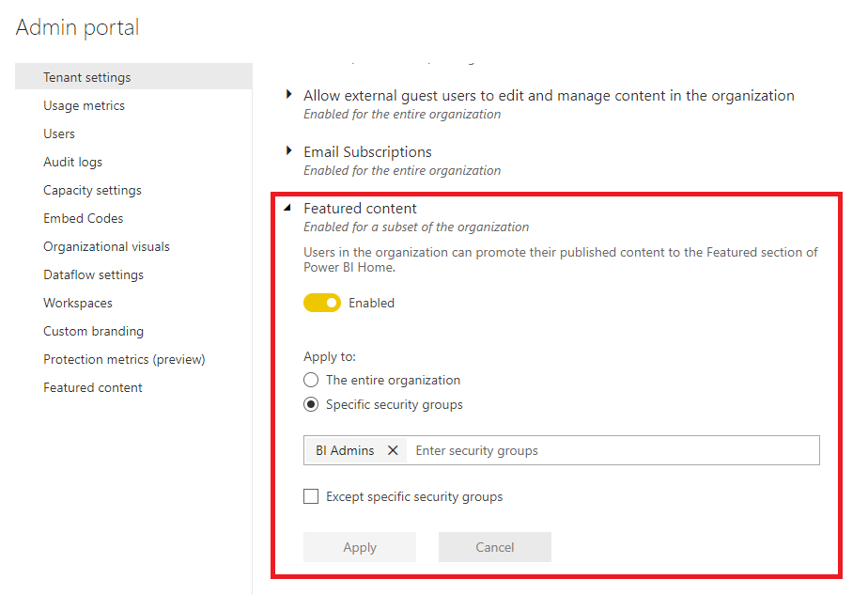Click the Cancel button
This screenshot has width=868, height=595.
click(x=495, y=547)
